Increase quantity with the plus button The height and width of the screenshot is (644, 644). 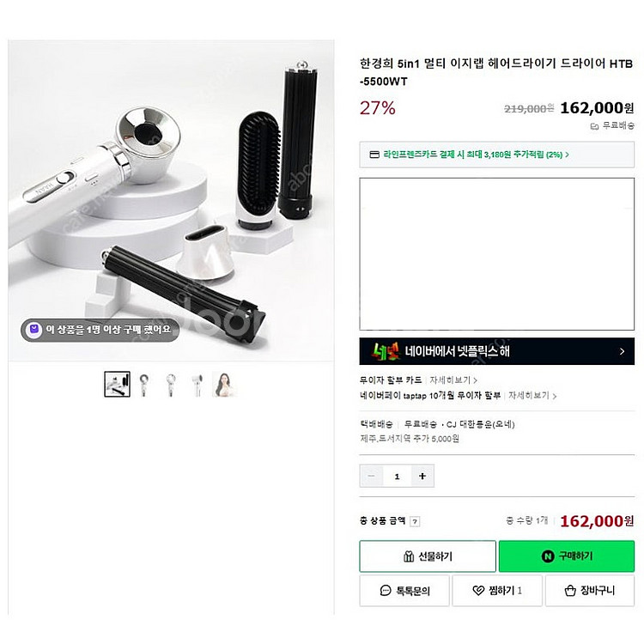click(422, 476)
